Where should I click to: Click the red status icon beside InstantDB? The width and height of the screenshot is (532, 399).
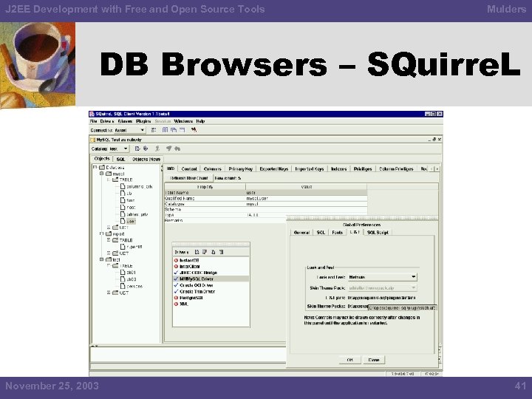pyautogui.click(x=176, y=260)
